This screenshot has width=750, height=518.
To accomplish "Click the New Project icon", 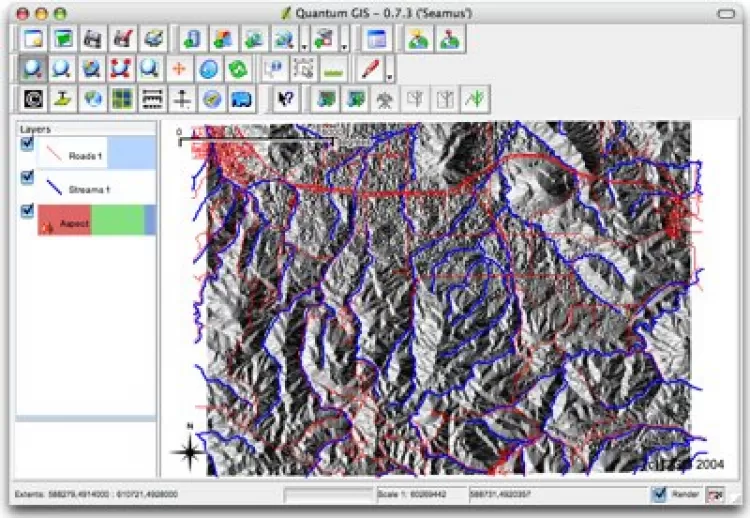I will pos(34,40).
